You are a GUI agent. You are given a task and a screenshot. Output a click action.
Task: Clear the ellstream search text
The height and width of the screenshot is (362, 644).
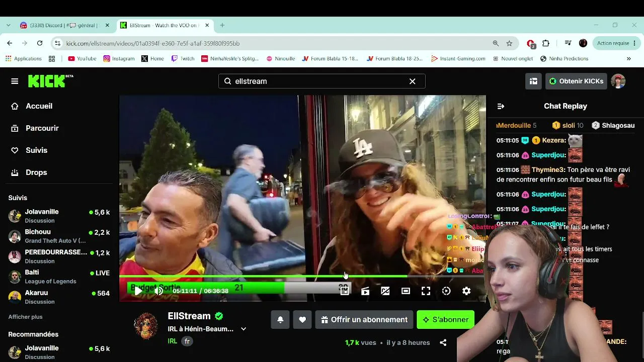pos(412,81)
